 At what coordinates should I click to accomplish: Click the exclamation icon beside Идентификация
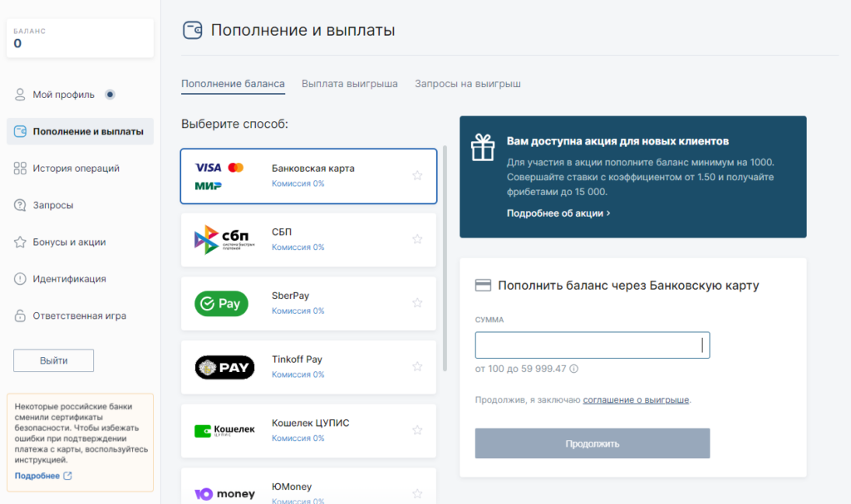tap(20, 279)
